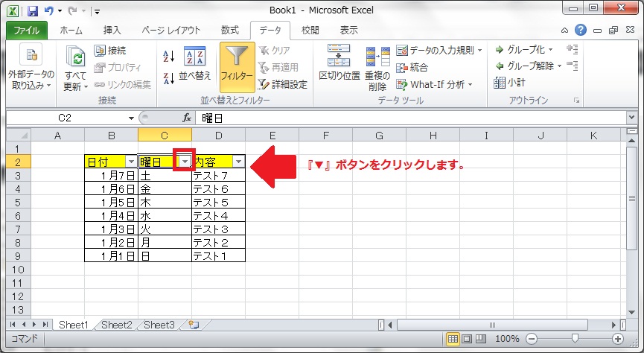Click the show detail icon in アウトライン
Viewport: 644px width, 353px height.
pyautogui.click(x=572, y=49)
